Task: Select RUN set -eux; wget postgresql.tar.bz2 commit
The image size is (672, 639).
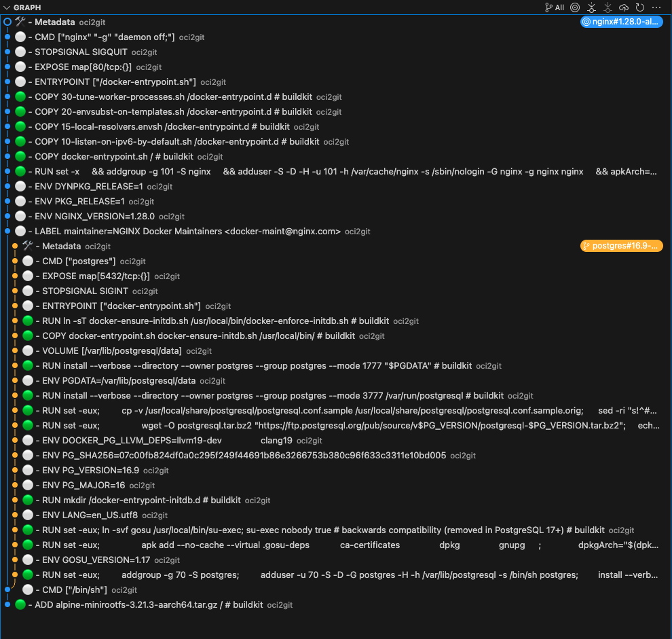Action: (x=336, y=425)
